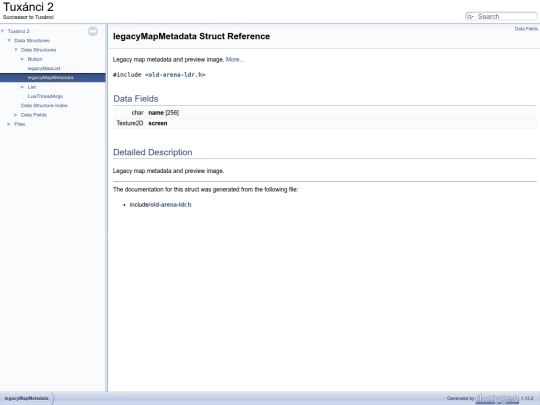
Task: Click the sync navigation tree icon
Action: pos(93,31)
